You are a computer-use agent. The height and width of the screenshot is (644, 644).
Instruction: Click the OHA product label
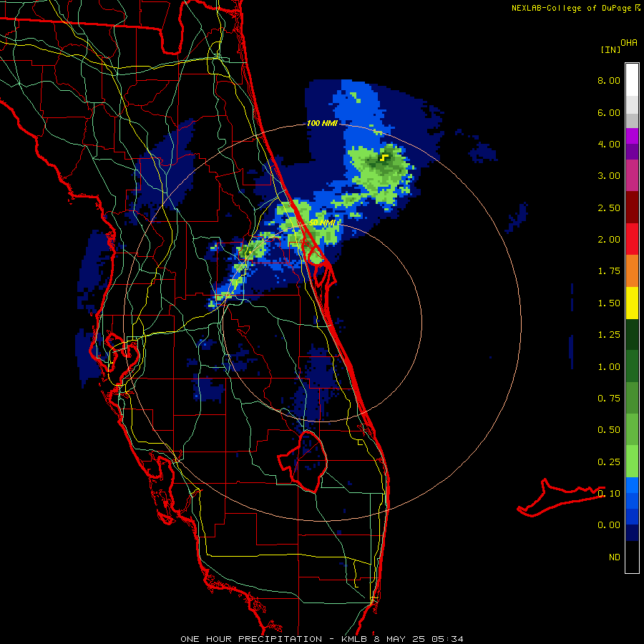pyautogui.click(x=629, y=43)
